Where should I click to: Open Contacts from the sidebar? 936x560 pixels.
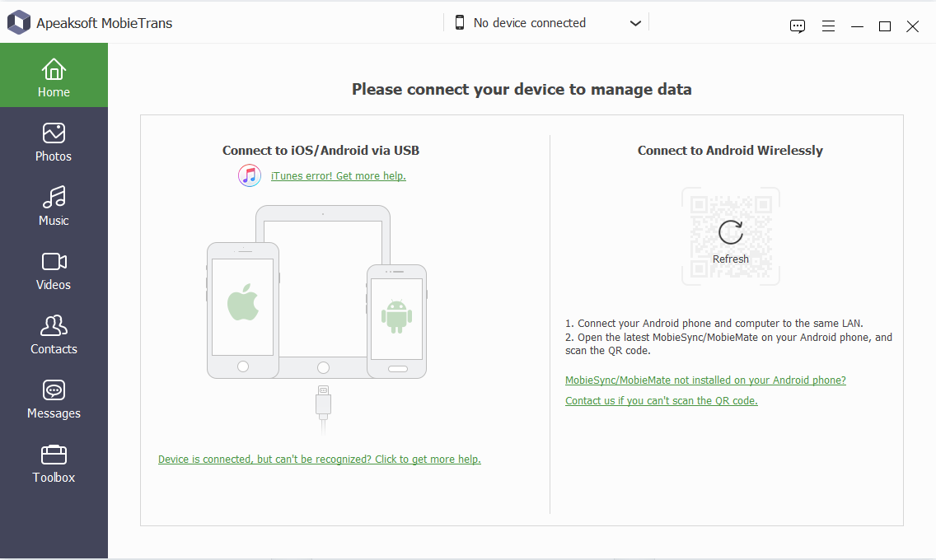pyautogui.click(x=54, y=335)
